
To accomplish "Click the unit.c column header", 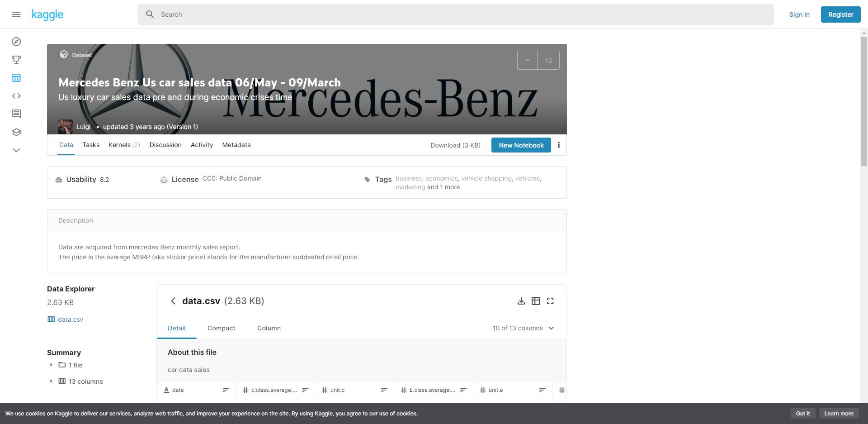I will tap(337, 390).
